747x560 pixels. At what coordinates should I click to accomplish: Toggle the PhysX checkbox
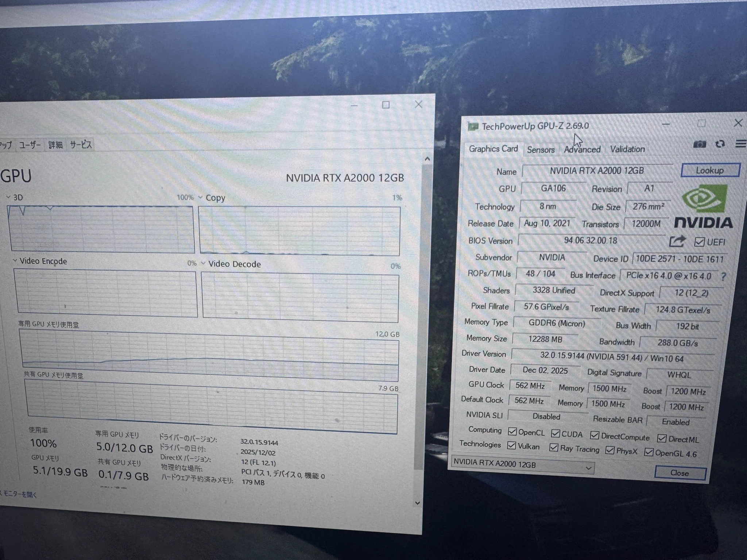[x=609, y=450]
